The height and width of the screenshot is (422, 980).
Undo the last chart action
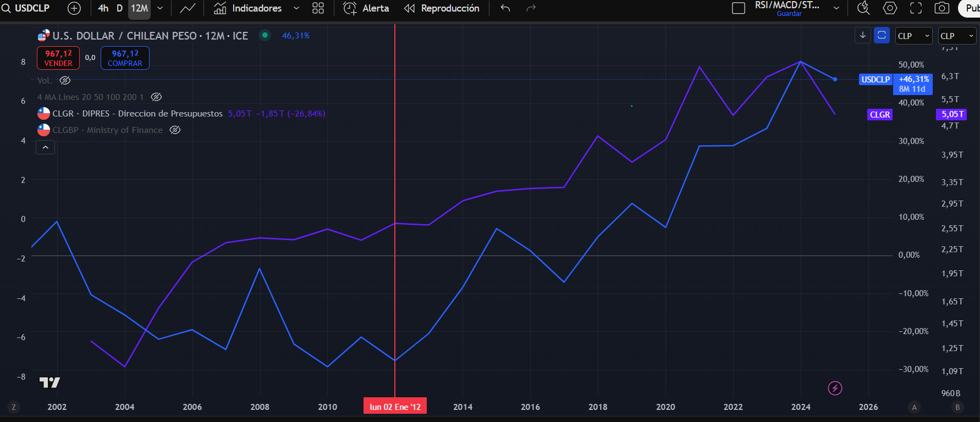(505, 8)
